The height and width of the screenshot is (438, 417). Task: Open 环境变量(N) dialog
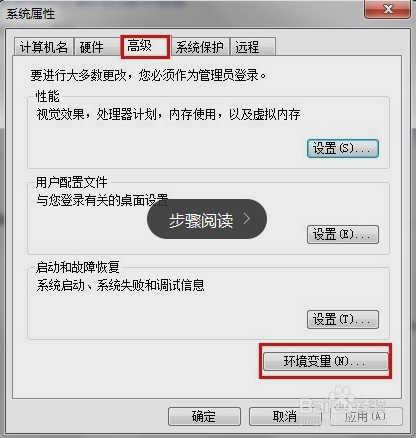click(325, 361)
